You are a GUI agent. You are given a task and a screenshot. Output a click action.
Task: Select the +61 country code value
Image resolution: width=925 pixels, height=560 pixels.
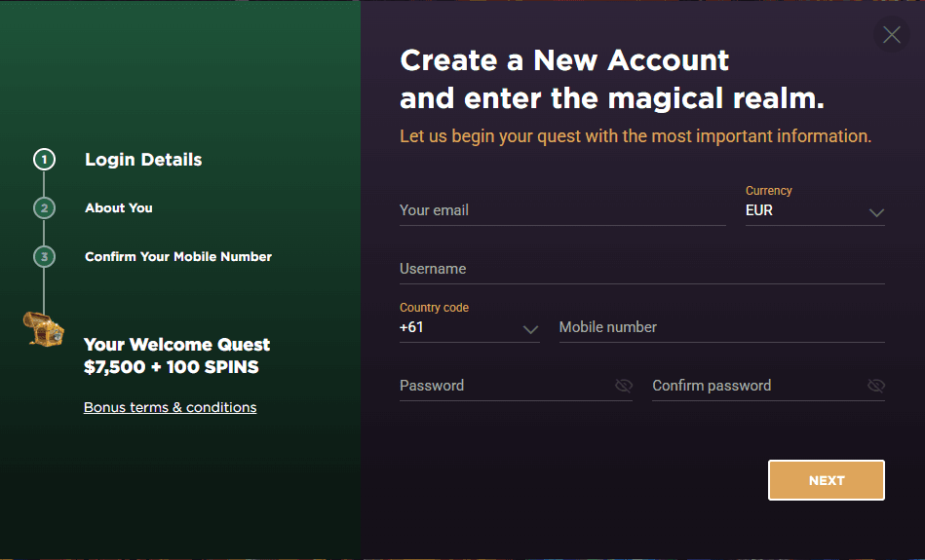click(411, 327)
